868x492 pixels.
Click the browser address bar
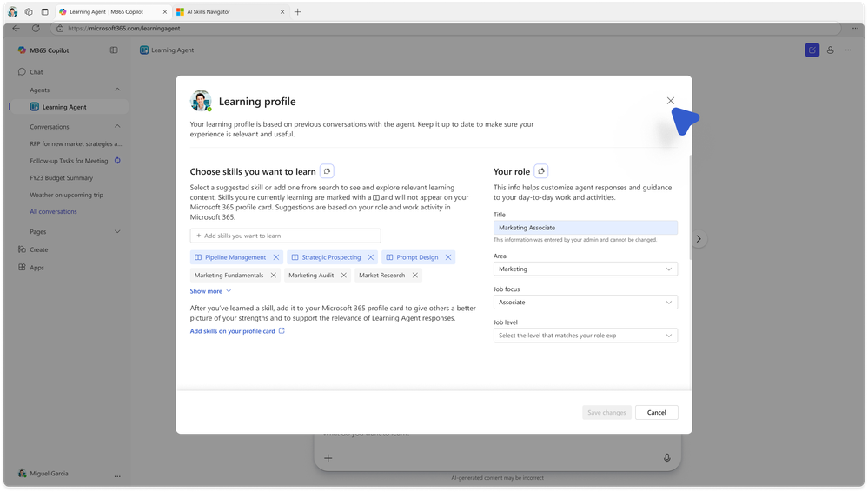coord(446,29)
